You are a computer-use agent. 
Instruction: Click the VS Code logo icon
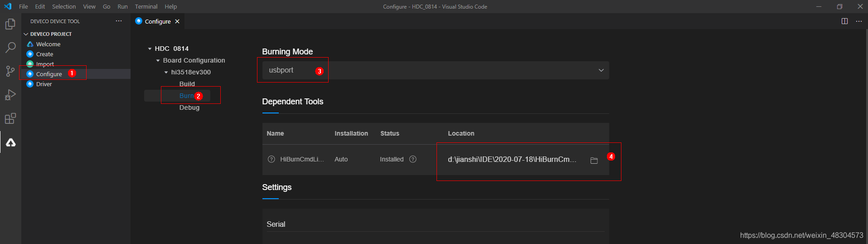point(8,6)
